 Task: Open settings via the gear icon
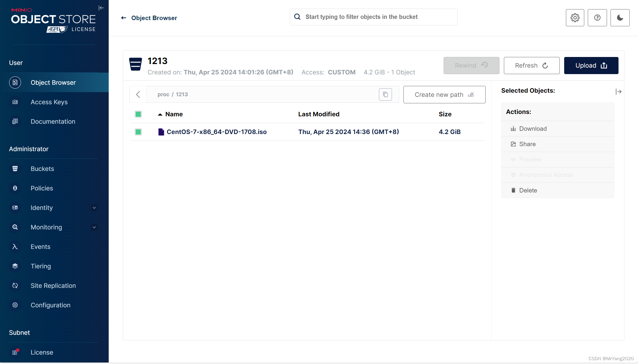tap(575, 18)
